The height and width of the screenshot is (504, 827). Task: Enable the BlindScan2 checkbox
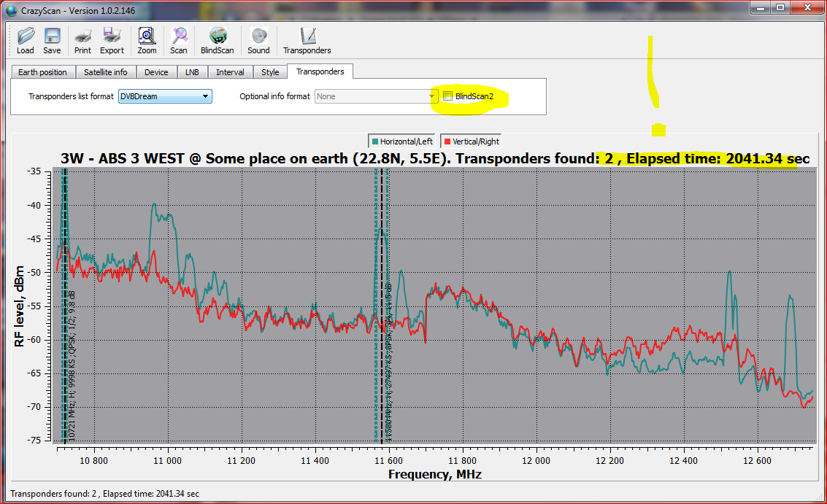(447, 96)
